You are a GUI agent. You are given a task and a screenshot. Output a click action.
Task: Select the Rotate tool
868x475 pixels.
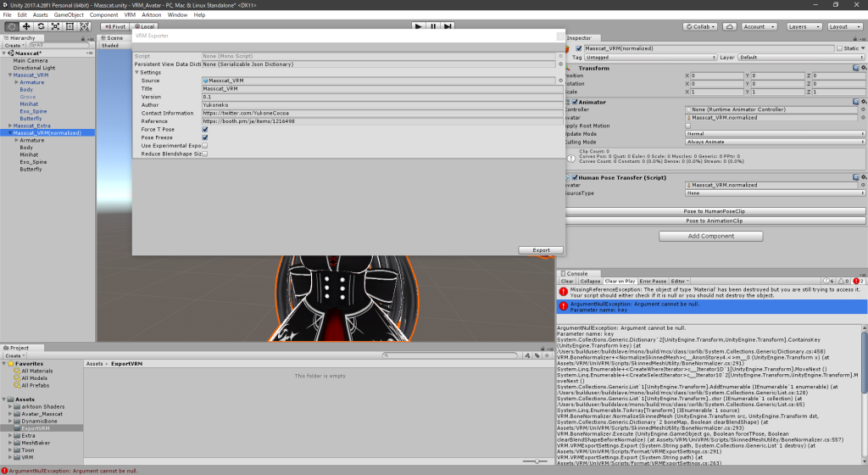(x=41, y=26)
